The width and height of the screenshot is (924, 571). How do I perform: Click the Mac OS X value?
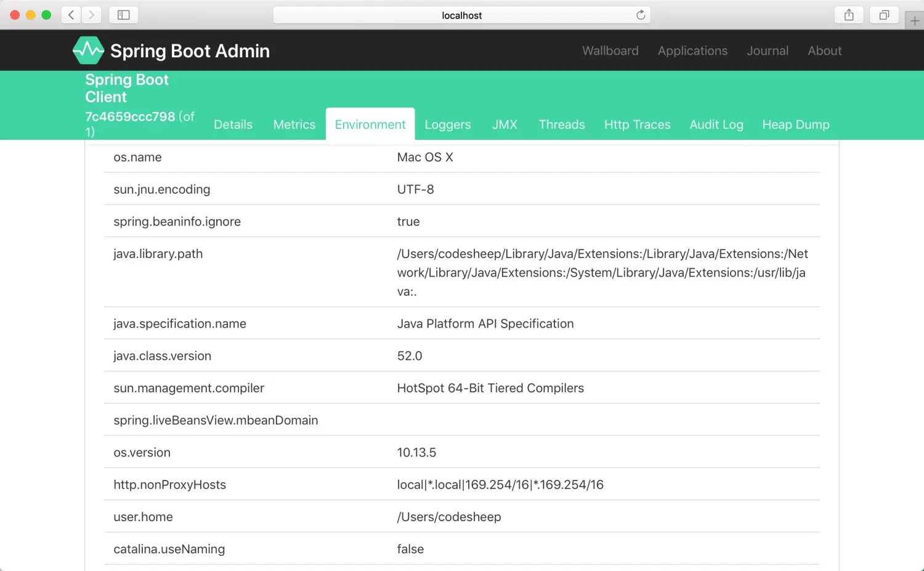(425, 157)
